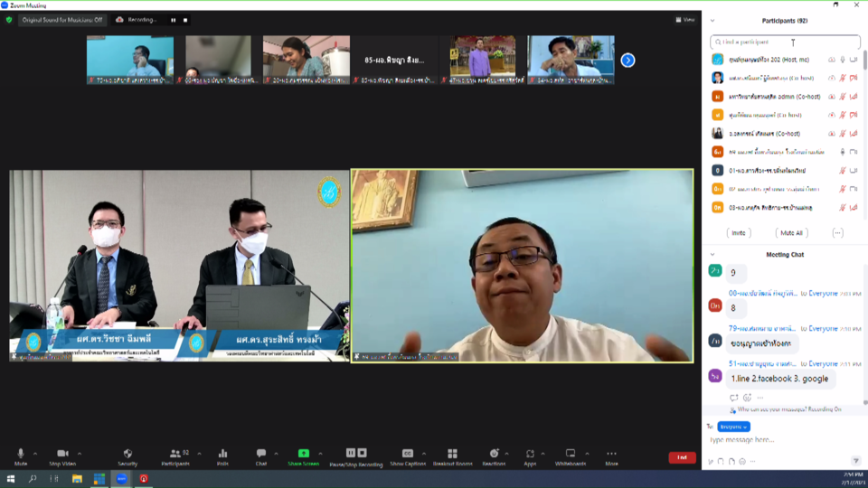This screenshot has width=868, height=488.
Task: Open the More options ellipsis in toolbar
Action: (x=611, y=457)
